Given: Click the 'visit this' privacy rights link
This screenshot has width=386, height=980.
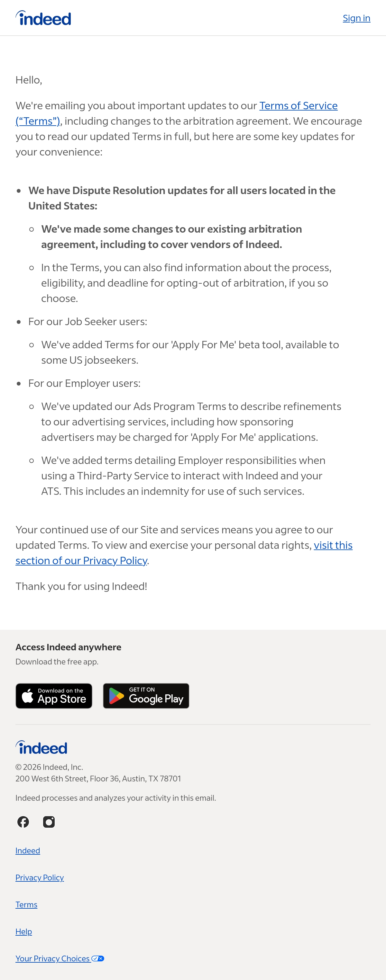Looking at the screenshot, I should coord(333,545).
